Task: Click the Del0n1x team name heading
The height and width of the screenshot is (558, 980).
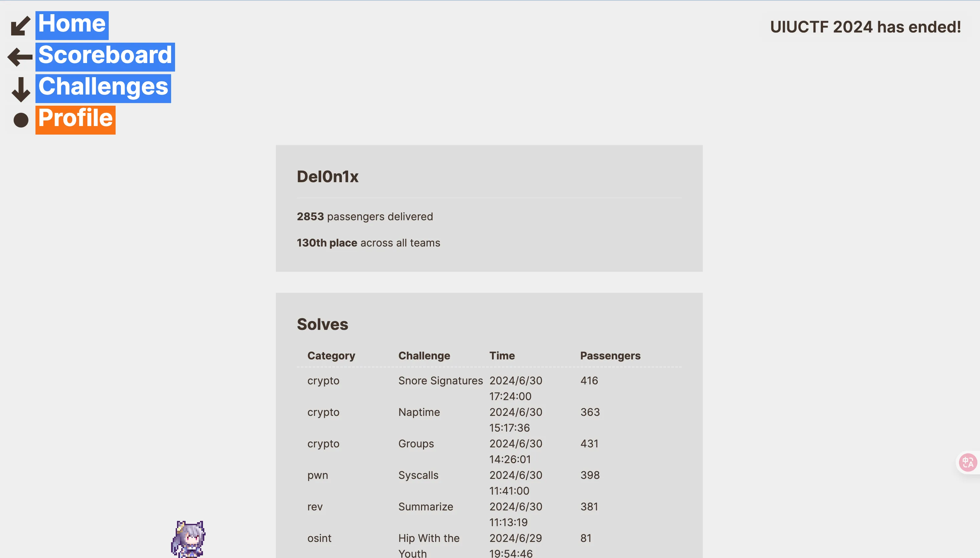Action: coord(327,177)
